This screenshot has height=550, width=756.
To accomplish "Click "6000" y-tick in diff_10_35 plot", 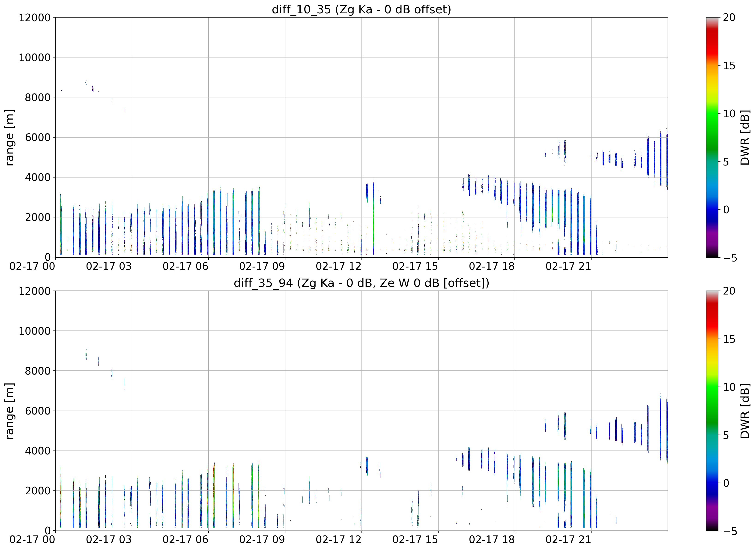I will point(38,137).
